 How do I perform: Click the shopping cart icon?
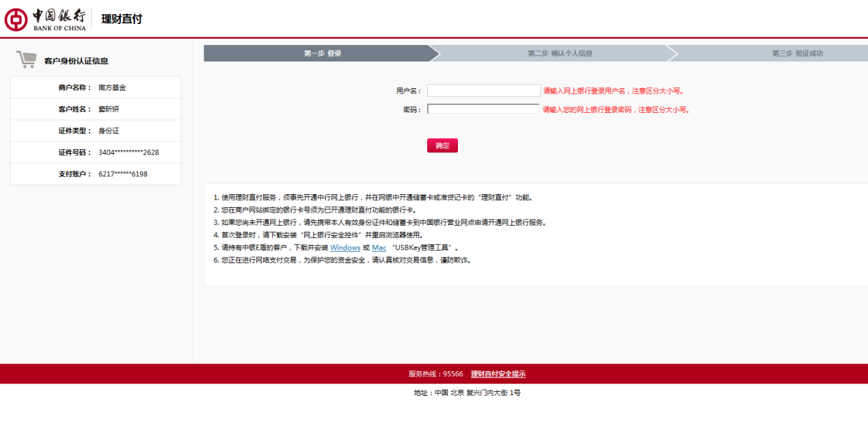[26, 59]
